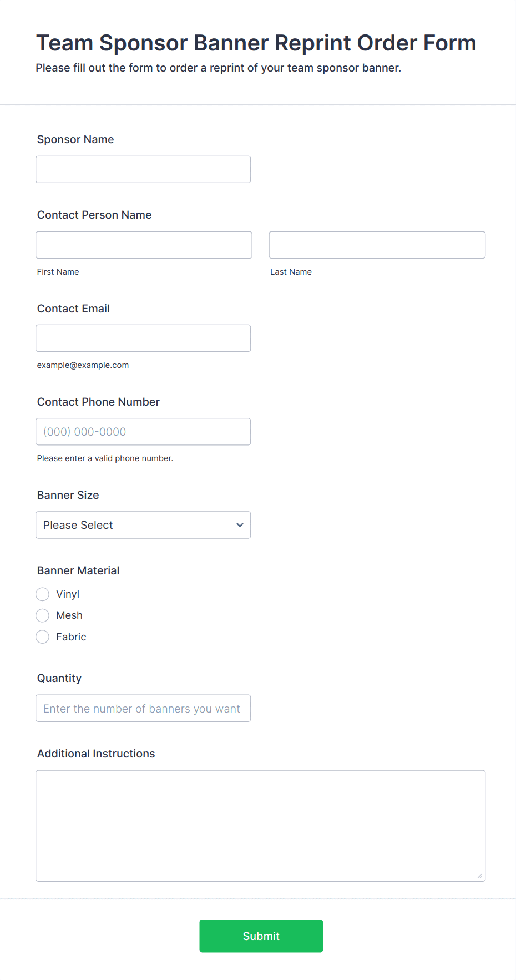Click the Contact Phone Number label
The width and height of the screenshot is (516, 980).
(98, 402)
